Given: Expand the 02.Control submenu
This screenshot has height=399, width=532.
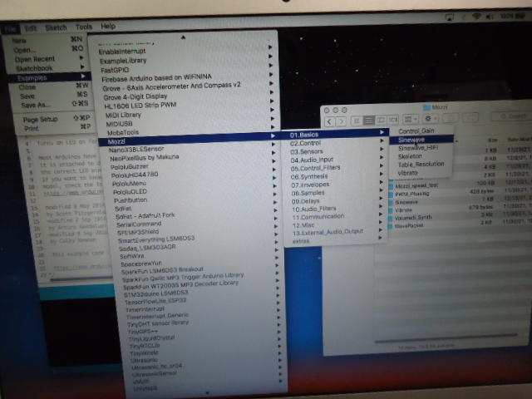Looking at the screenshot, I should click(335, 143).
